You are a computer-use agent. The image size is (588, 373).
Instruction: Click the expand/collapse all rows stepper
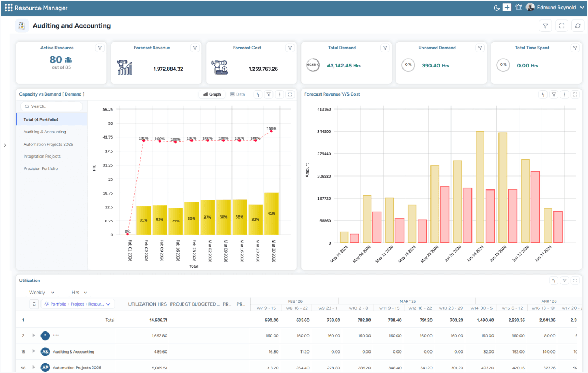(x=34, y=304)
